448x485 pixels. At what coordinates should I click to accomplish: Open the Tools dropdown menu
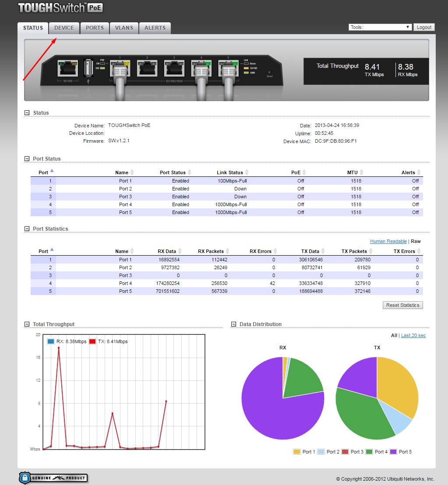click(x=380, y=27)
